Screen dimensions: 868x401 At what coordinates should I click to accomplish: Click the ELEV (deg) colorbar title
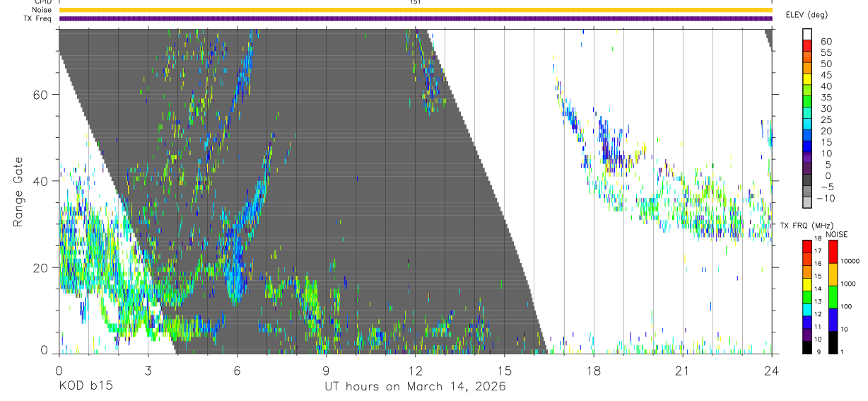[x=807, y=15]
